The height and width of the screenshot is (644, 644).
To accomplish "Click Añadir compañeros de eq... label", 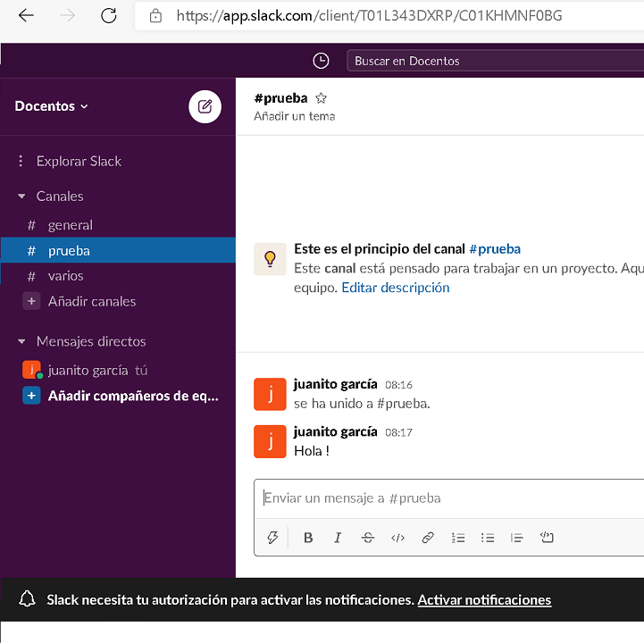I will [133, 396].
